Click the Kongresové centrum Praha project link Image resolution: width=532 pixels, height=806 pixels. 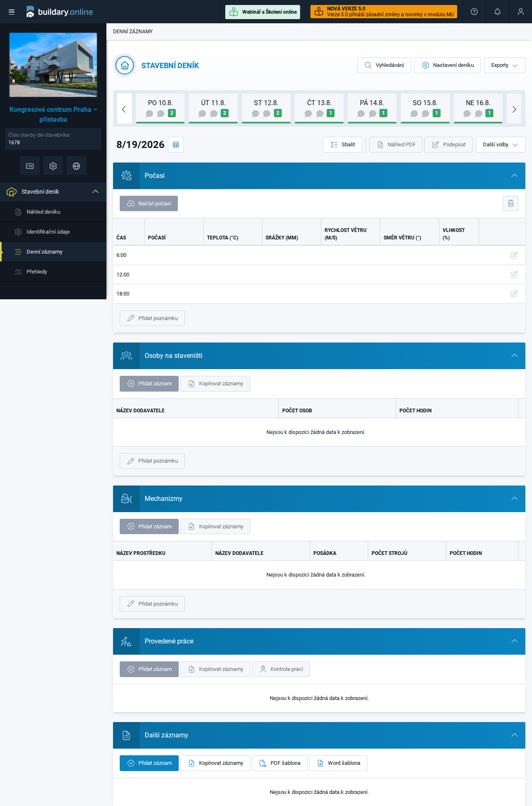[x=53, y=115]
